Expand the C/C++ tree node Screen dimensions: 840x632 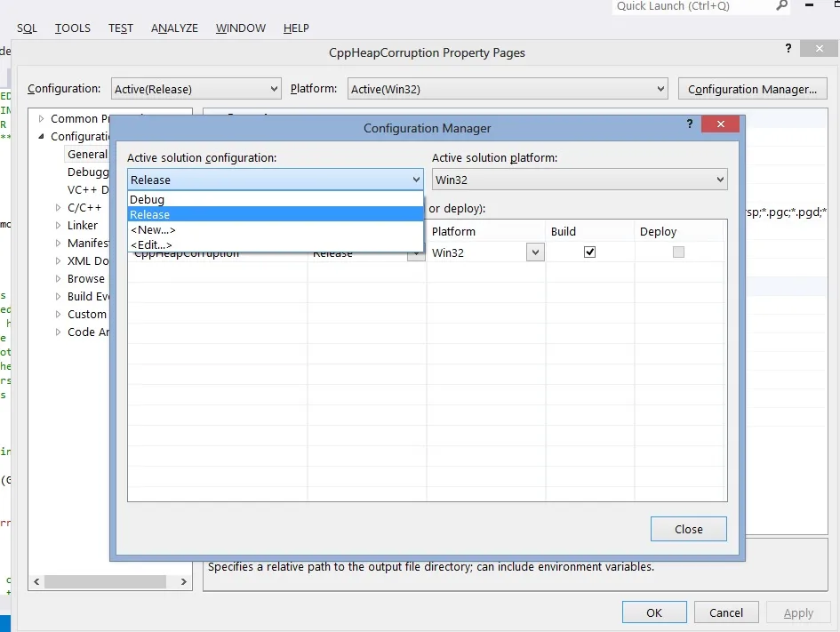coord(58,208)
